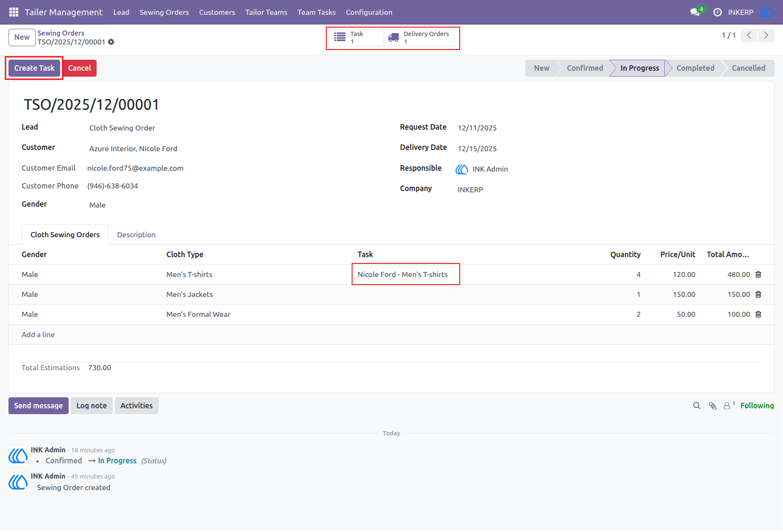Click the Create Task button
Viewport: 783px width, 532px height.
(34, 68)
